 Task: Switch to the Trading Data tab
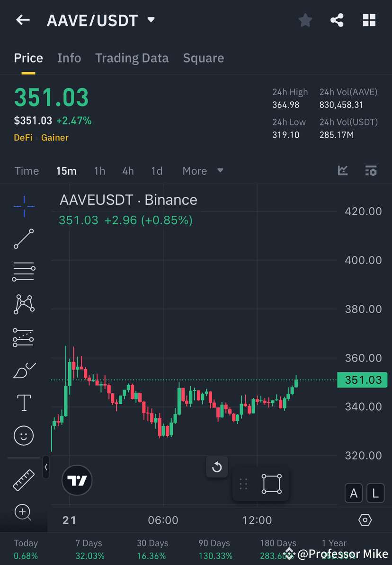coord(132,58)
